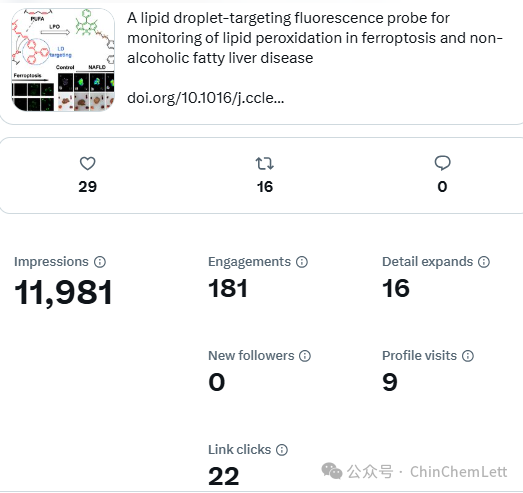Select the 16 retweets count
The width and height of the screenshot is (523, 493).
point(265,187)
